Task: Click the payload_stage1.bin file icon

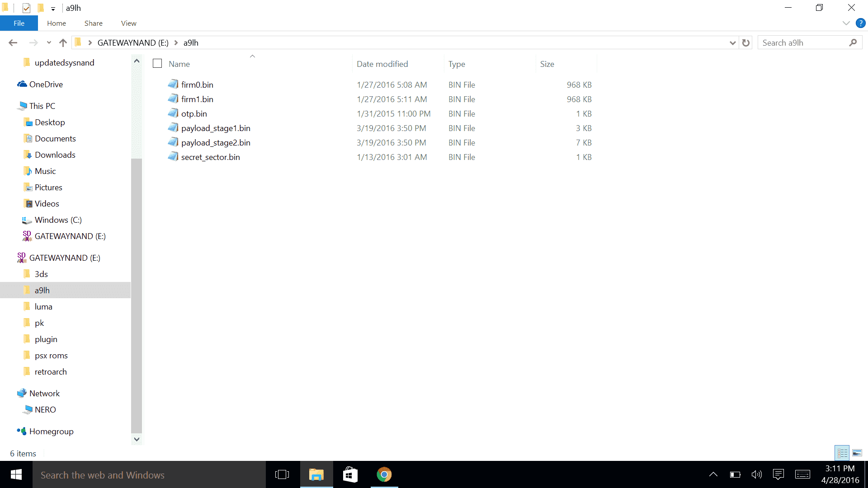Action: pyautogui.click(x=173, y=128)
